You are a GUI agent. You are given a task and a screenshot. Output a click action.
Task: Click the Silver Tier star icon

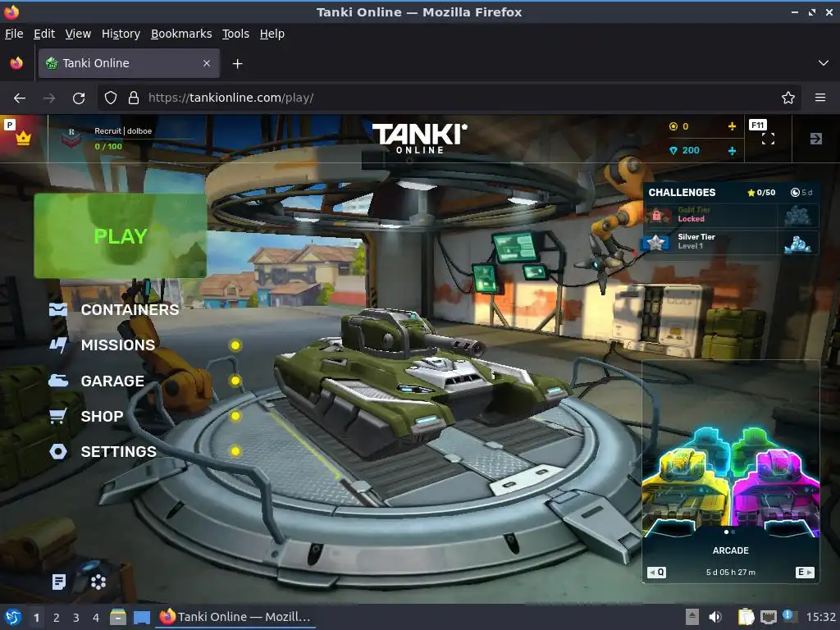coord(656,243)
